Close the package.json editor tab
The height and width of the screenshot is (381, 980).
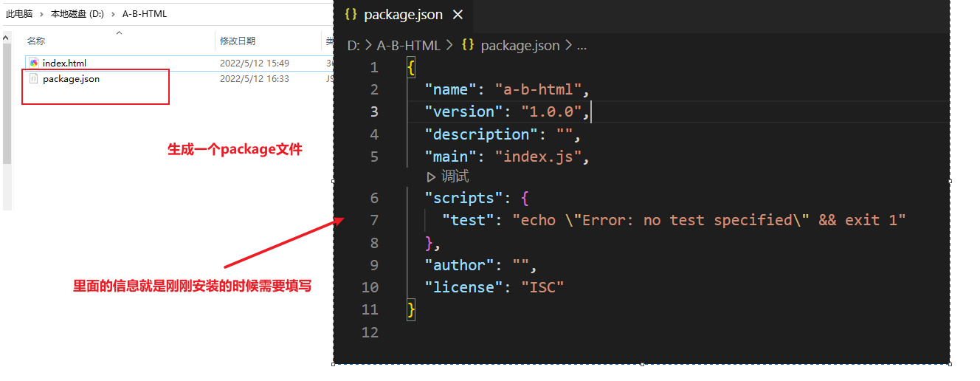point(458,15)
